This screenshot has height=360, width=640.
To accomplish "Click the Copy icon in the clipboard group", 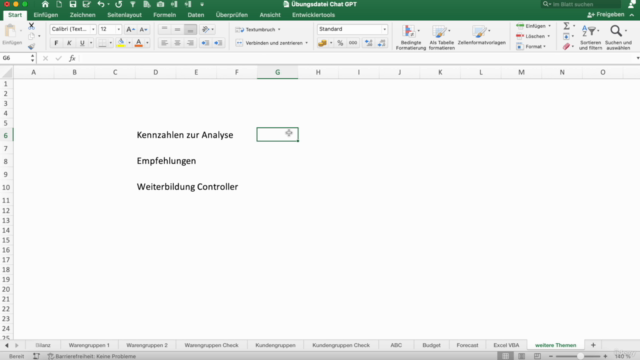I will coord(31,36).
